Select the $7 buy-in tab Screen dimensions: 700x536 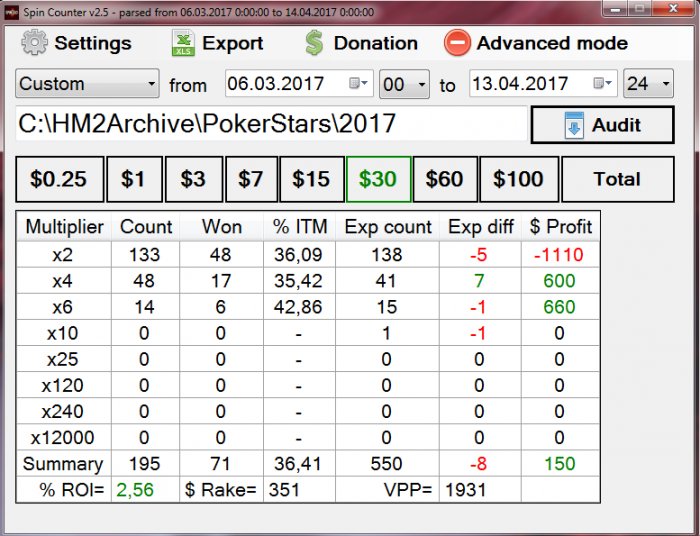click(251, 179)
